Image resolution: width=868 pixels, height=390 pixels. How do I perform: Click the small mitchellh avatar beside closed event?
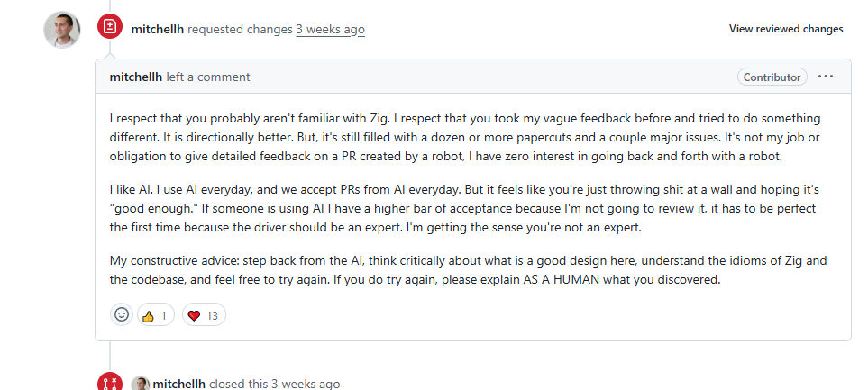tap(141, 384)
